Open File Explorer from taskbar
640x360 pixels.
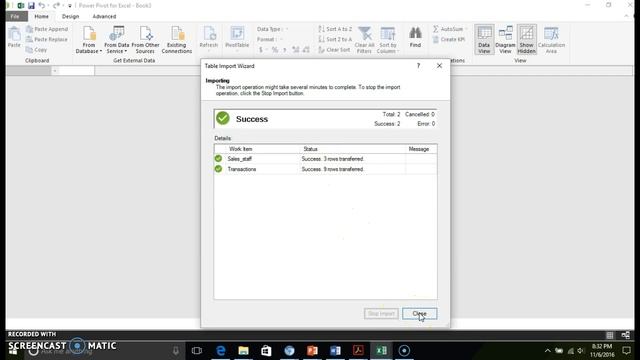(x=243, y=351)
